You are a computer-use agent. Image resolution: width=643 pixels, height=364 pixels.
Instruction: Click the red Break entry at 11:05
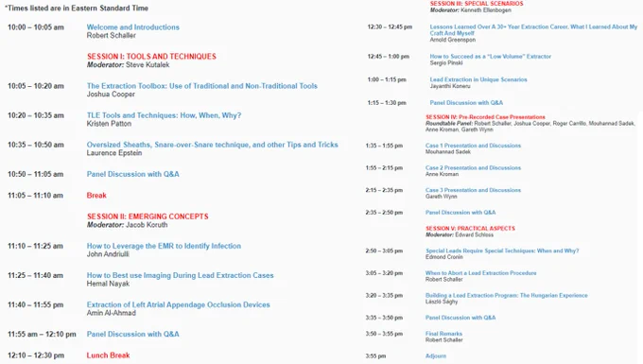pos(96,196)
